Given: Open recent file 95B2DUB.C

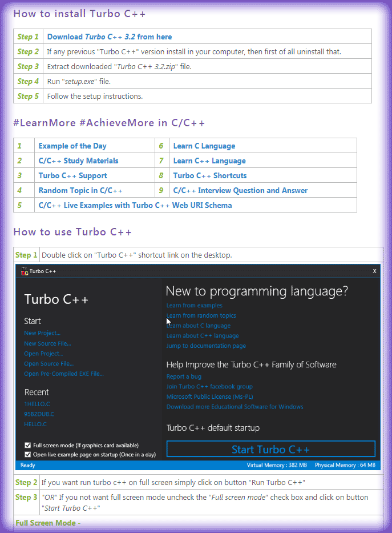Looking at the screenshot, I should point(39,414).
